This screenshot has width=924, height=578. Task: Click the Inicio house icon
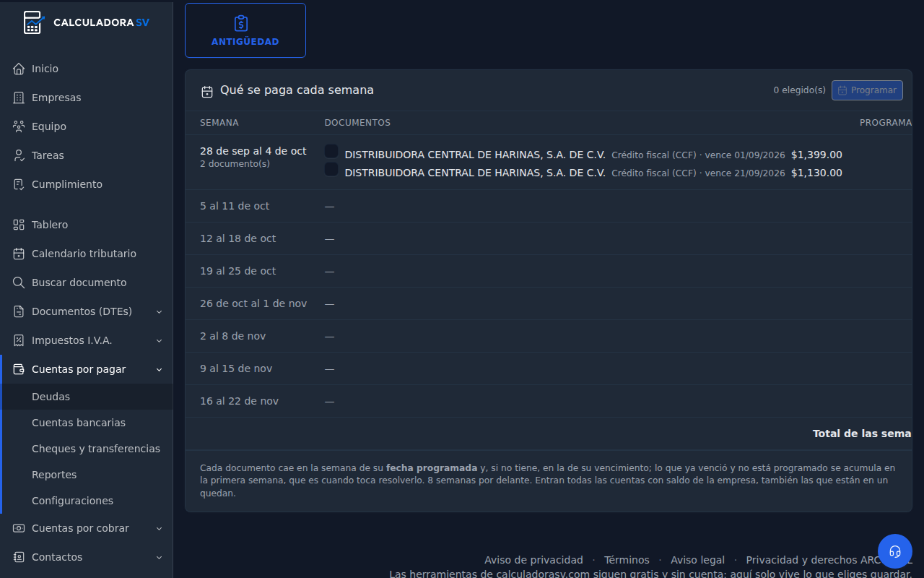(19, 69)
